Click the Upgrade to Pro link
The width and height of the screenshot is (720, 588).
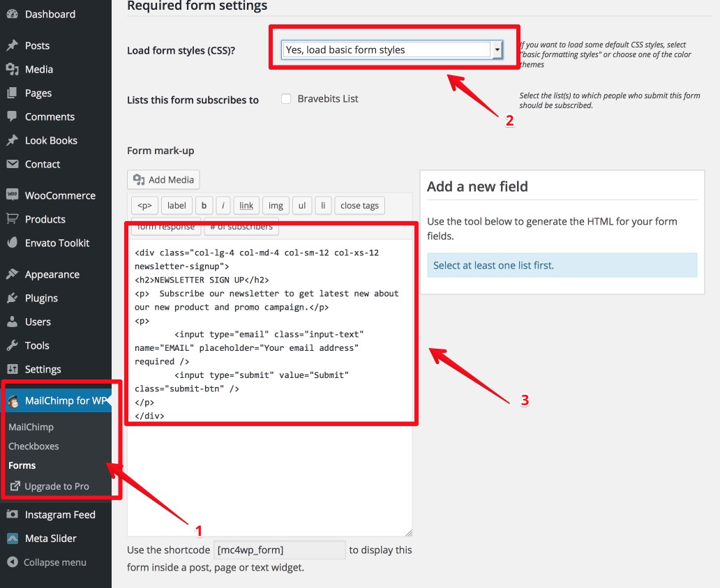[57, 486]
